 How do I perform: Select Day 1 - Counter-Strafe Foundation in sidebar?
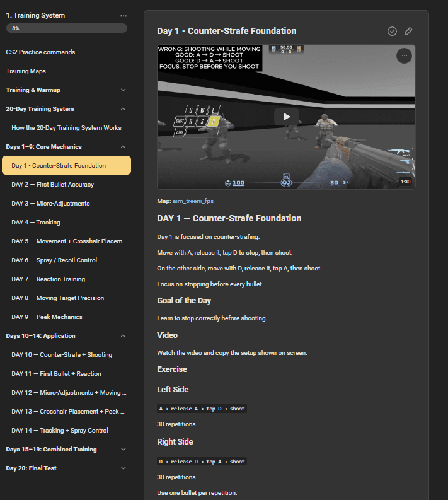tap(66, 165)
